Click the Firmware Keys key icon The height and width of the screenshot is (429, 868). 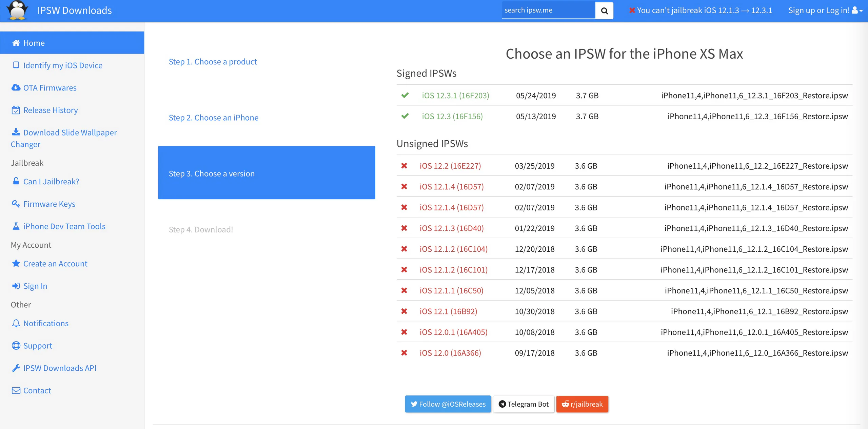click(x=16, y=203)
